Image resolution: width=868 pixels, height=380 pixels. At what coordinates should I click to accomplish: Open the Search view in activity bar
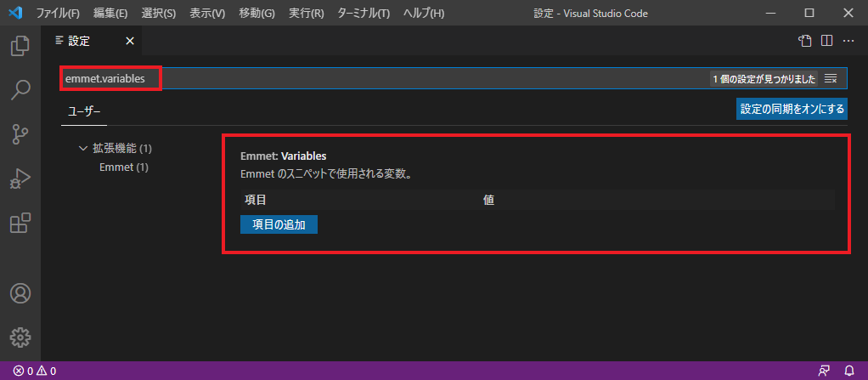(x=20, y=90)
